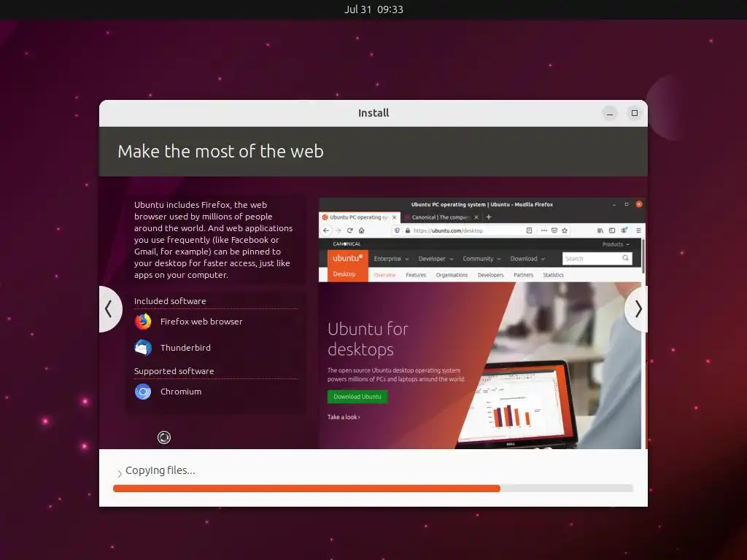Click the Firefox web browser icon
Image resolution: width=747 pixels, height=560 pixels.
[x=143, y=322]
